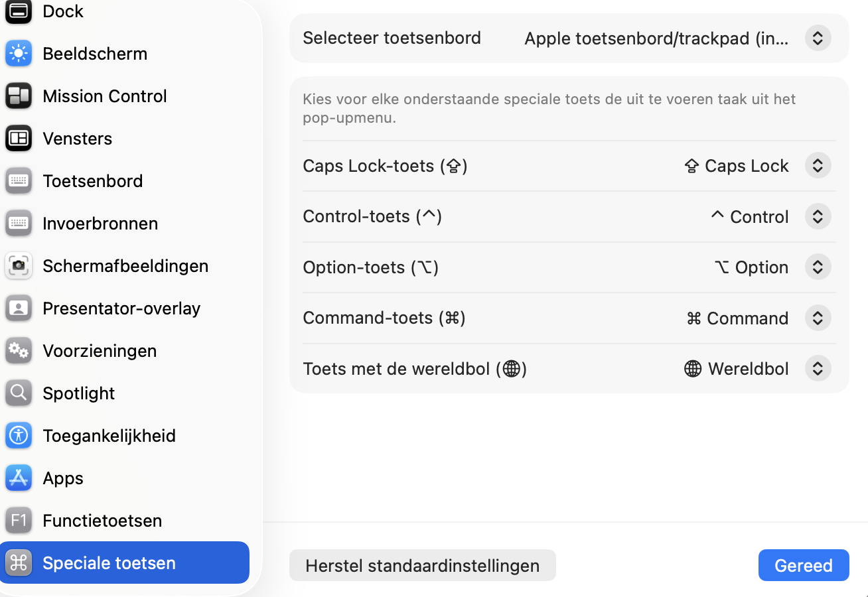Change the Wereldbol key assignment

pyautogui.click(x=818, y=369)
